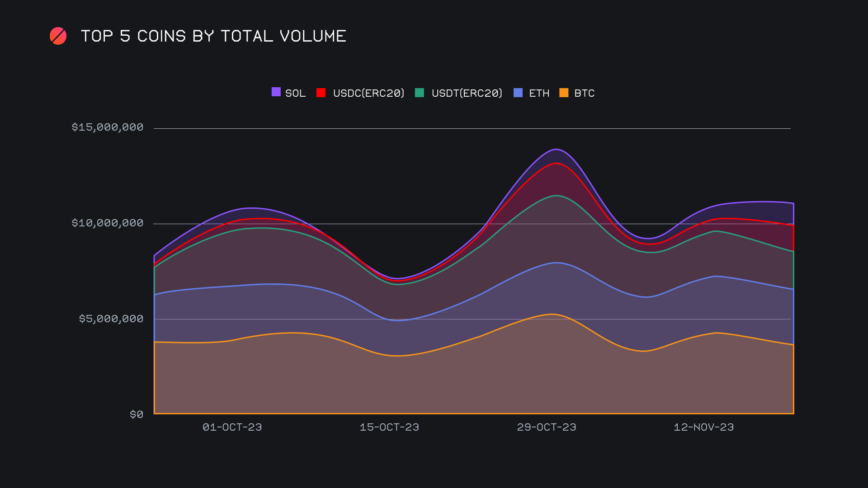Toggle the USDC(ERC20) legend label
This screenshot has width=868, height=488.
click(368, 93)
